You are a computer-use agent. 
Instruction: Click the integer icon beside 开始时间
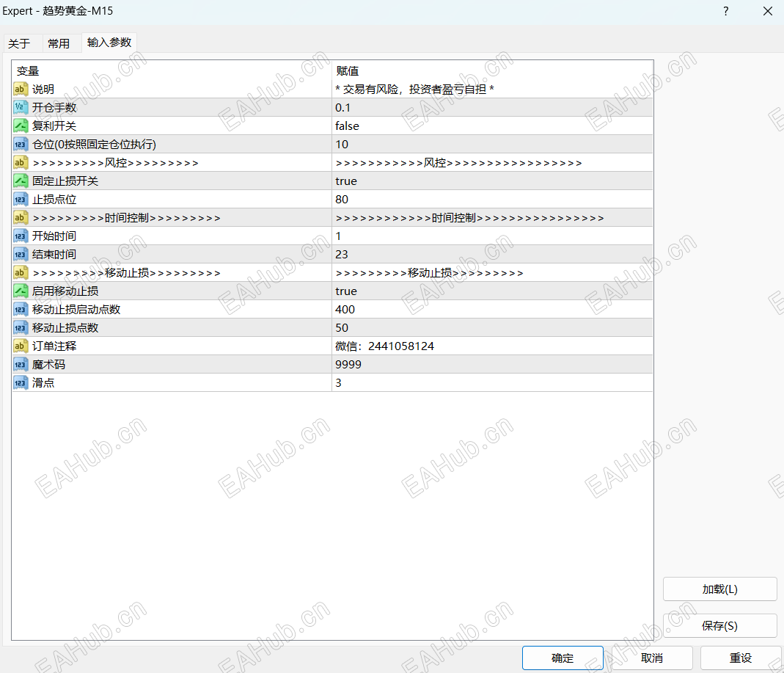click(21, 236)
